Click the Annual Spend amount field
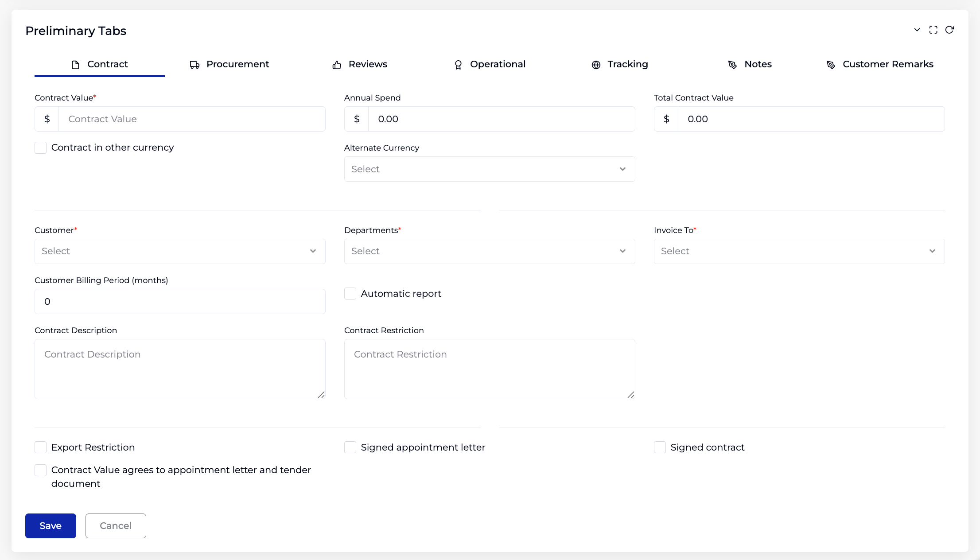The height and width of the screenshot is (560, 980). pyautogui.click(x=502, y=119)
